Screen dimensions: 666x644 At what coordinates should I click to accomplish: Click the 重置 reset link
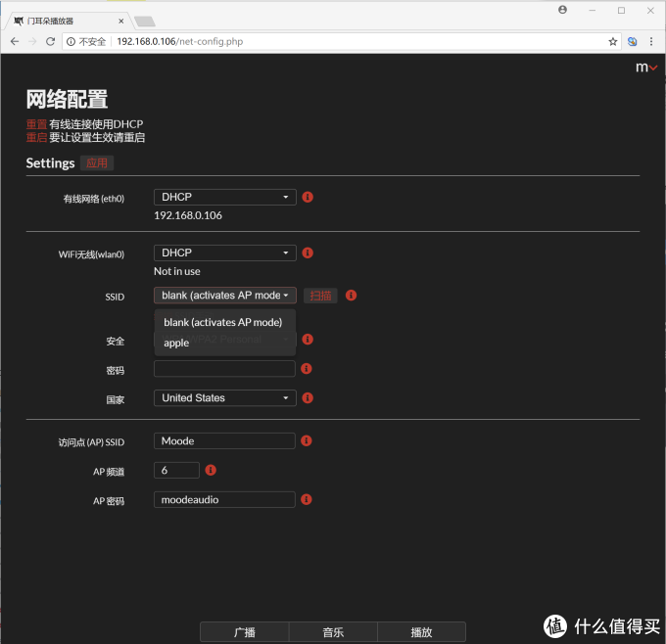[36, 124]
